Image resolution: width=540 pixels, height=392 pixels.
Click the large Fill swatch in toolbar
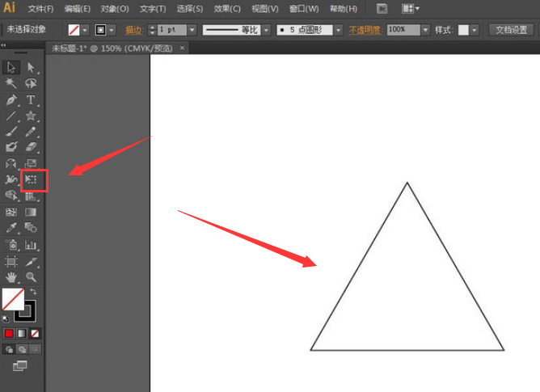tap(13, 299)
